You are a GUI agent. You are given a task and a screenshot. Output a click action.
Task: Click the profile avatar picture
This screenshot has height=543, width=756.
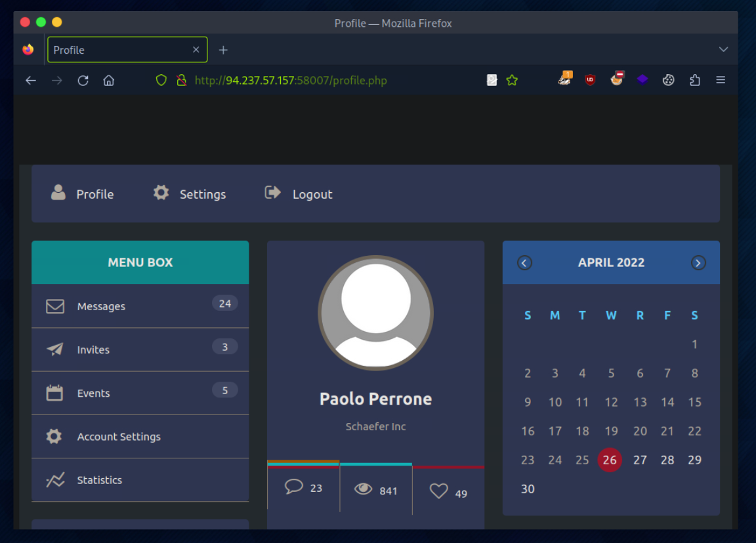point(375,313)
